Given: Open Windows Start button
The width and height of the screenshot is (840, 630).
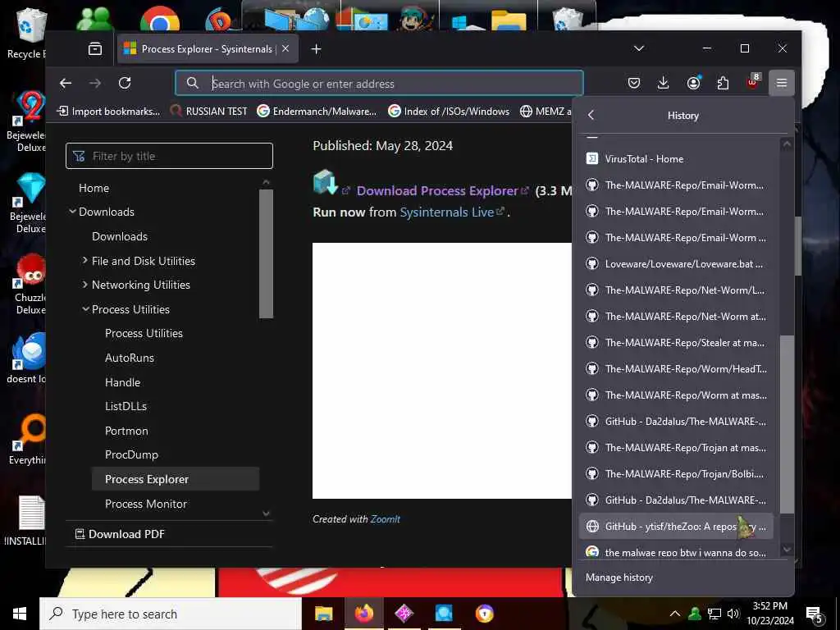Looking at the screenshot, I should pyautogui.click(x=20, y=614).
